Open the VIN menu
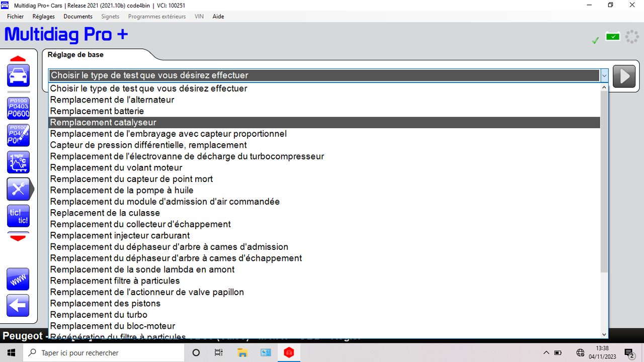Viewport: 644px width, 362px height. point(199,17)
